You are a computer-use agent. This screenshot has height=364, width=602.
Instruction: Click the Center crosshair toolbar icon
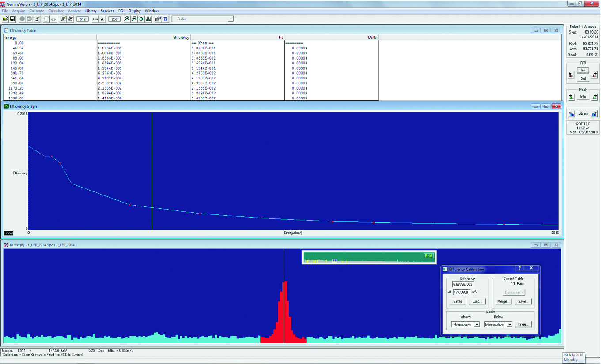click(x=141, y=19)
